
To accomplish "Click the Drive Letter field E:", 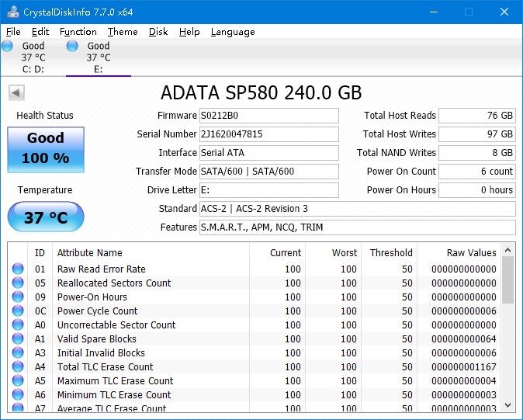I will (x=268, y=190).
